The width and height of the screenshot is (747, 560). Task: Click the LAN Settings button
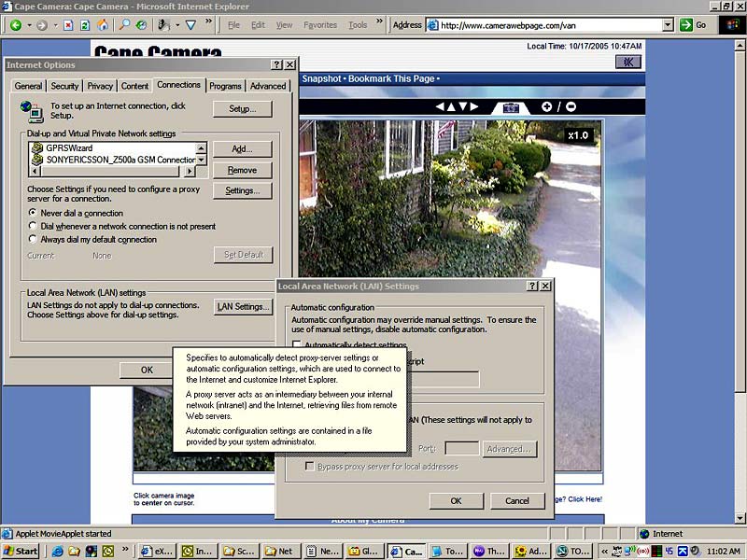tap(242, 306)
